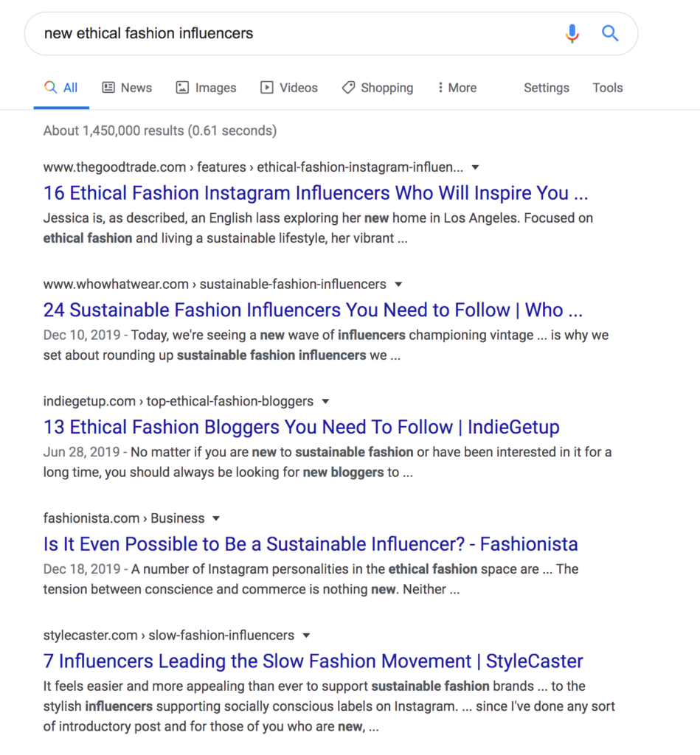
Task: Click the microphone icon for voice search
Action: click(x=572, y=32)
